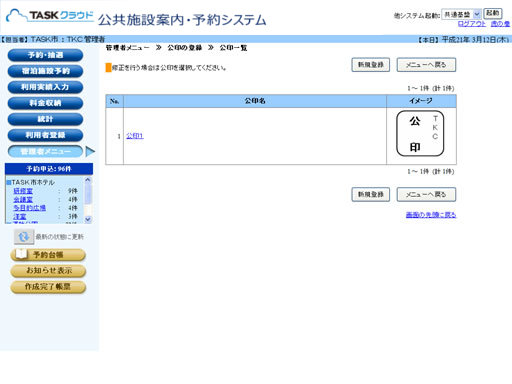
Task: Click the TASK市ホテル list entry
Action: pyautogui.click(x=33, y=182)
